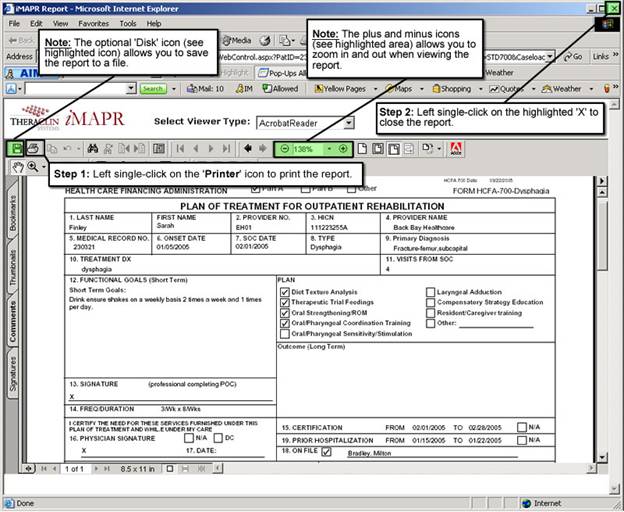Open the Signatures side tab

(12, 373)
